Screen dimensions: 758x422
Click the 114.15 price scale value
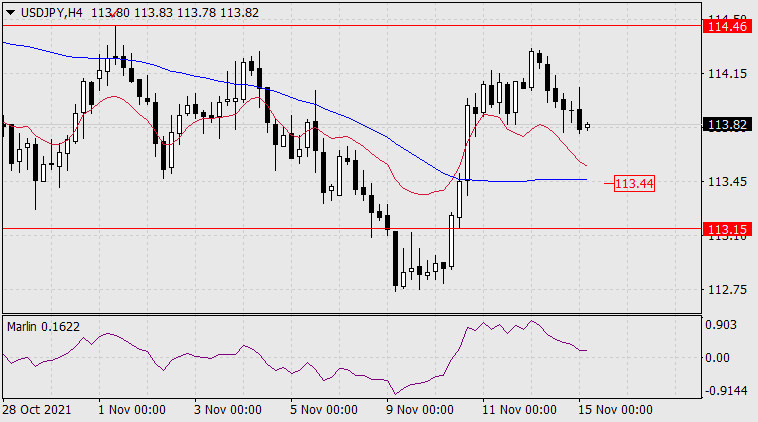728,74
